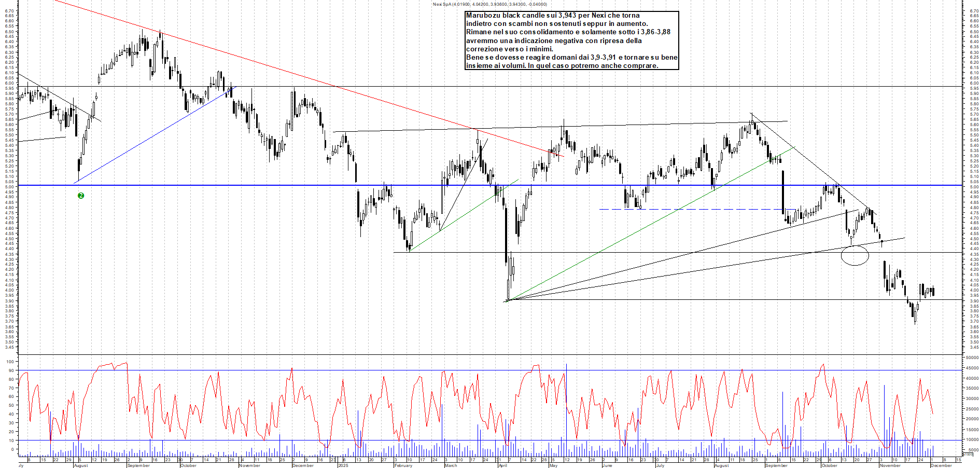Screen dimensions: 980x468
Task: Select the Marubozu black candle comment box
Action: 571,40
